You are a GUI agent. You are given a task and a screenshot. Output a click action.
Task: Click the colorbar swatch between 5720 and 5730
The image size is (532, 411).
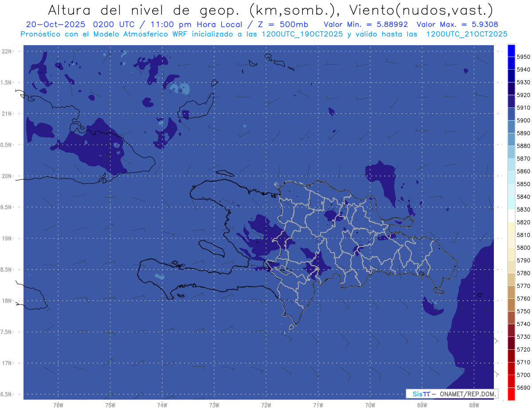(511, 343)
